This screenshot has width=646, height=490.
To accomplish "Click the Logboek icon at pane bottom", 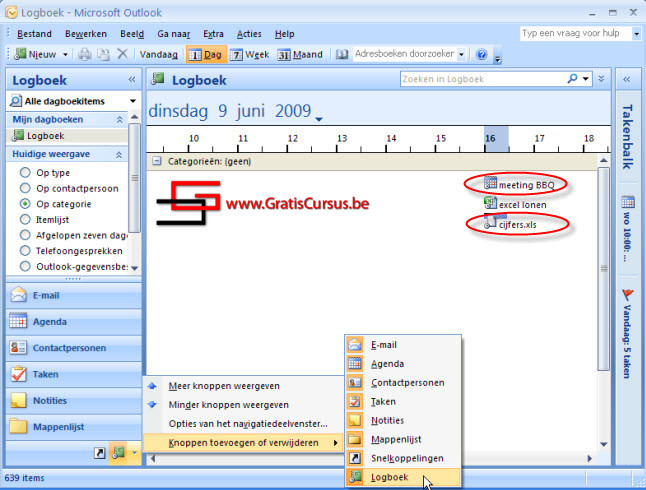I will coord(119,453).
